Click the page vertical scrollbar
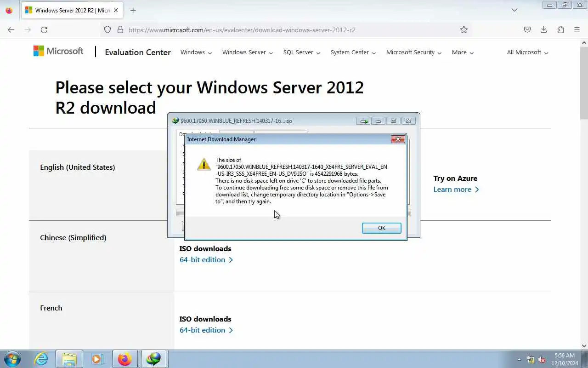The height and width of the screenshot is (368, 588). [x=584, y=83]
